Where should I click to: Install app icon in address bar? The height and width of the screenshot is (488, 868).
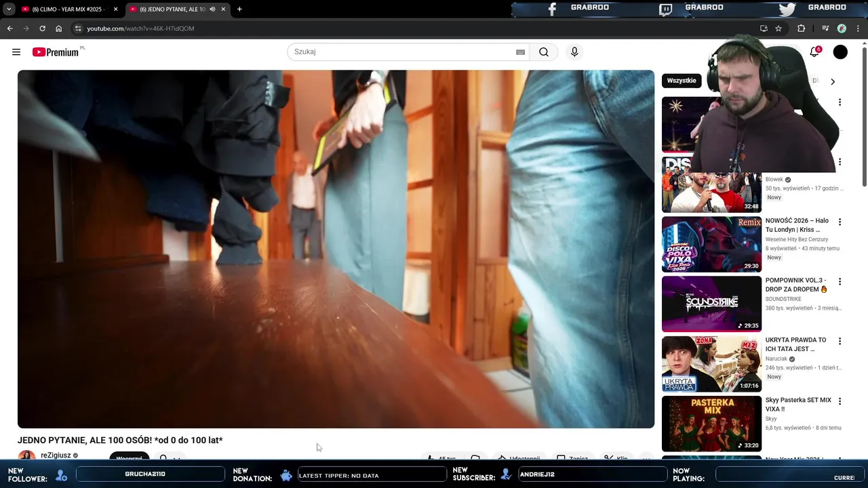(764, 28)
